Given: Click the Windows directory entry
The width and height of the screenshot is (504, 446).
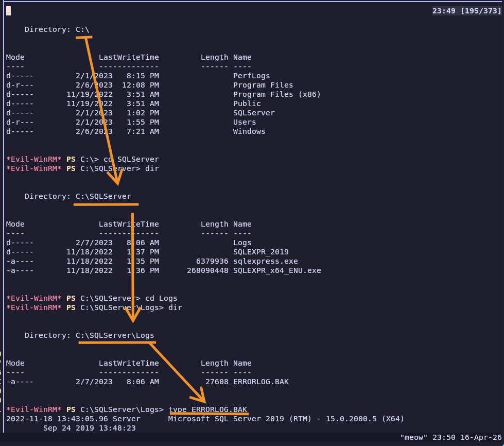Looking at the screenshot, I should pyautogui.click(x=249, y=131).
